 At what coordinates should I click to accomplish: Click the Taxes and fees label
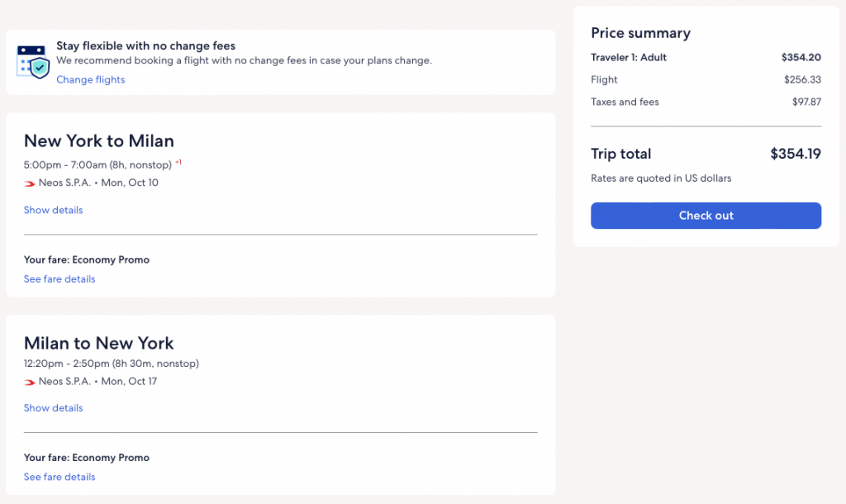point(625,102)
